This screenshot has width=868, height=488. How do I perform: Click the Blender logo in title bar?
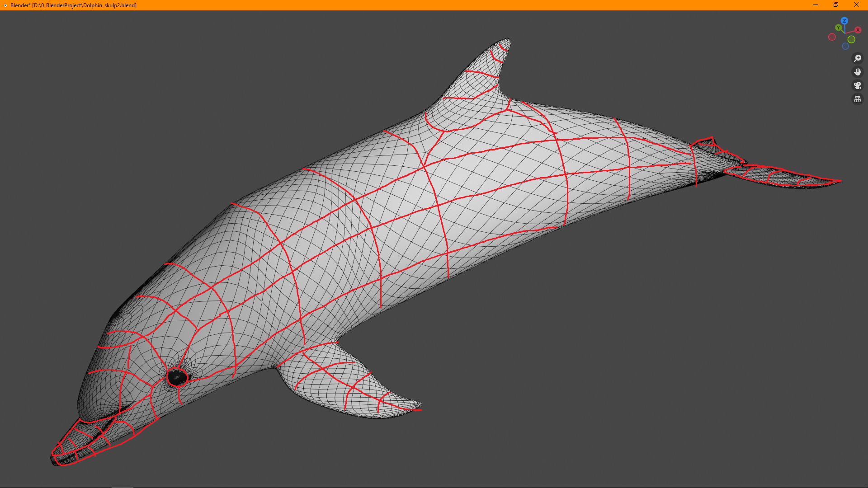click(x=5, y=5)
